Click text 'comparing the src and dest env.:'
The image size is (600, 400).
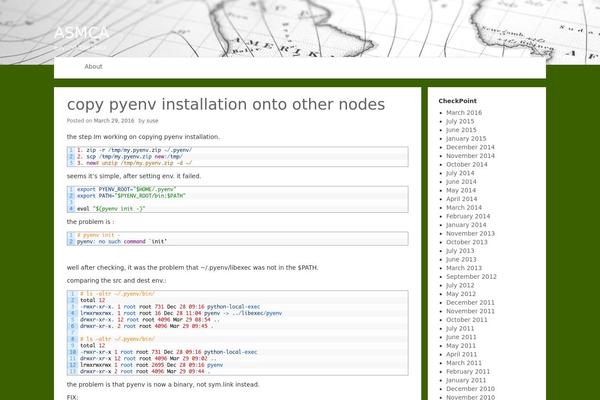pos(116,281)
